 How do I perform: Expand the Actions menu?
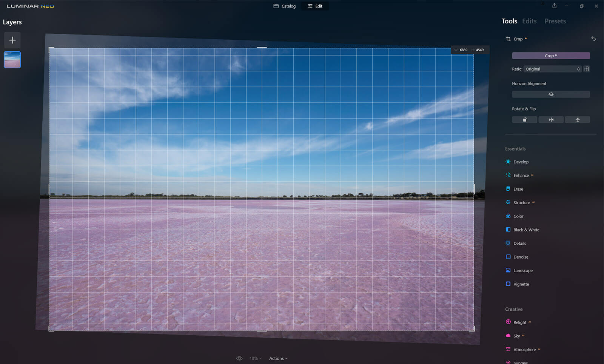pyautogui.click(x=278, y=358)
